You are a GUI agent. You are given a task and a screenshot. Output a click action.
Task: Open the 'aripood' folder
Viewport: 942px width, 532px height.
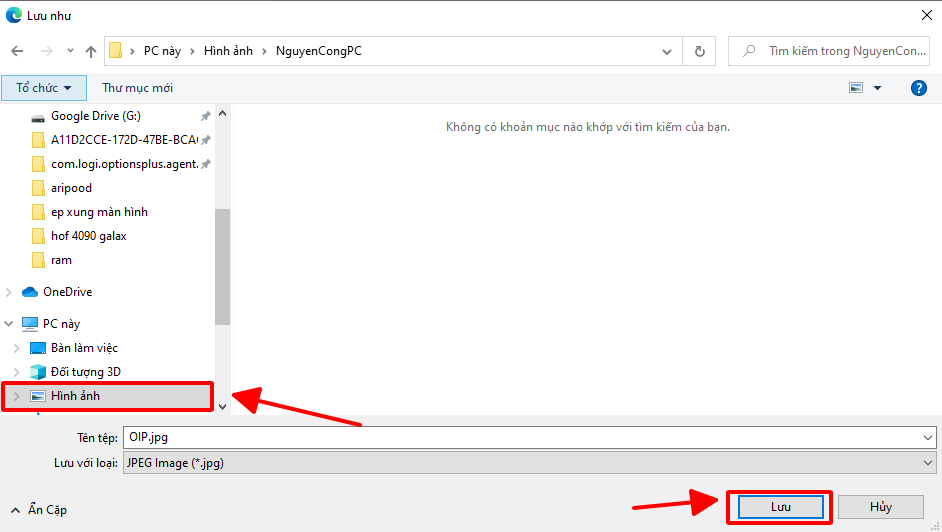pos(71,188)
